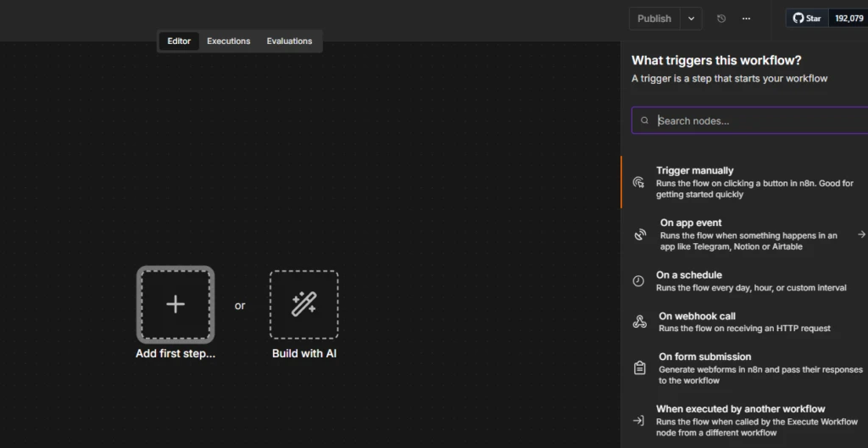
Task: Click the Build with AI label
Action: [x=304, y=354]
